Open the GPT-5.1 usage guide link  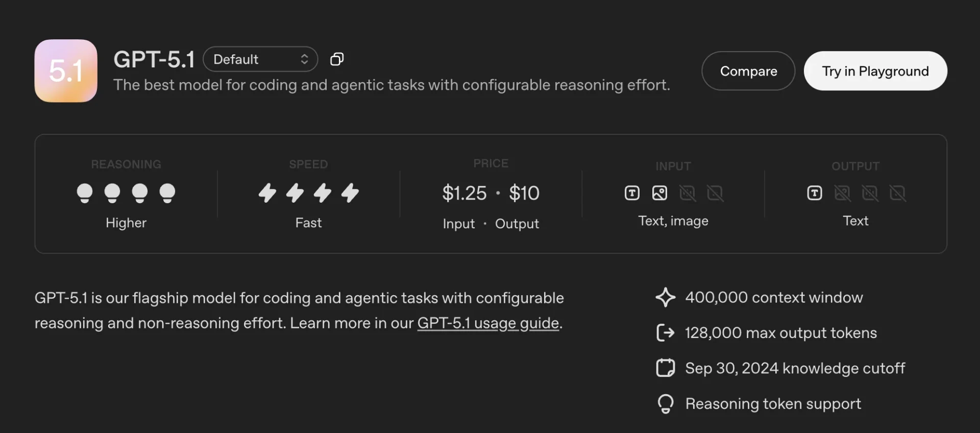coord(488,323)
